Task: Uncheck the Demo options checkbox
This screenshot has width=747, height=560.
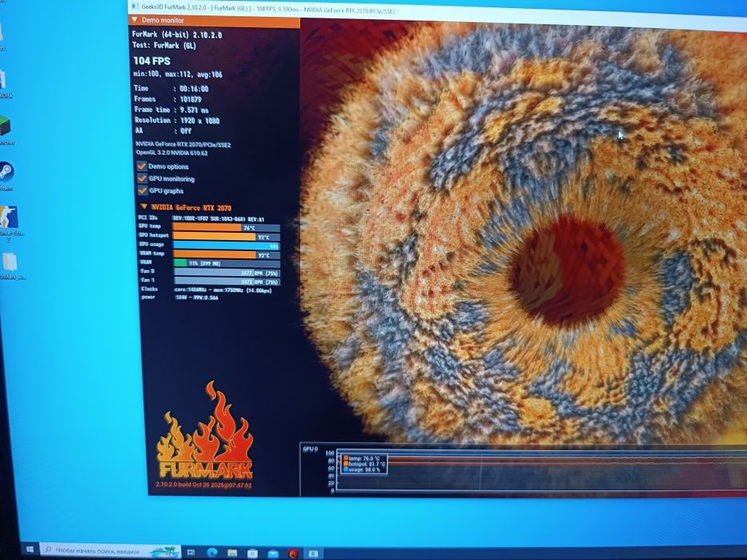Action: (142, 166)
